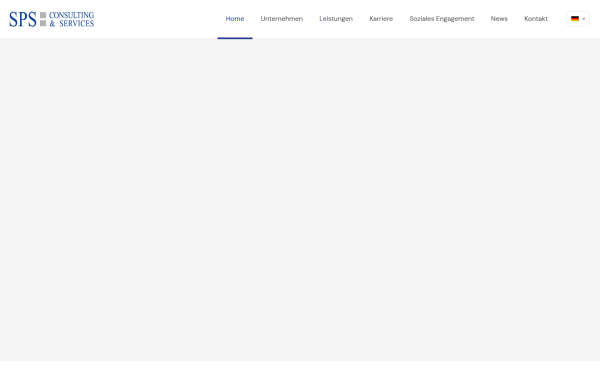Click the upper gray square in logo
Screen dimensions: 600x375
click(x=43, y=15)
